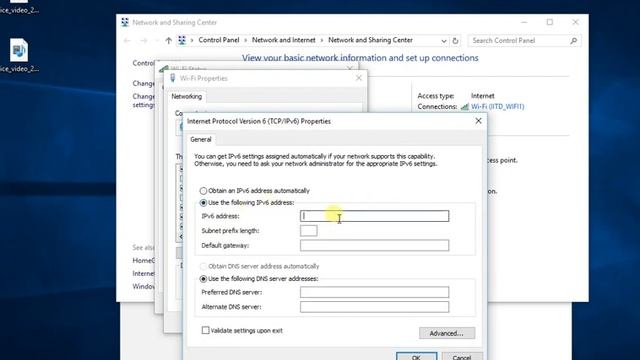Screen dimensions: 640x360
Task: Cancel the IPv6 properties dialog
Action: tap(462, 356)
